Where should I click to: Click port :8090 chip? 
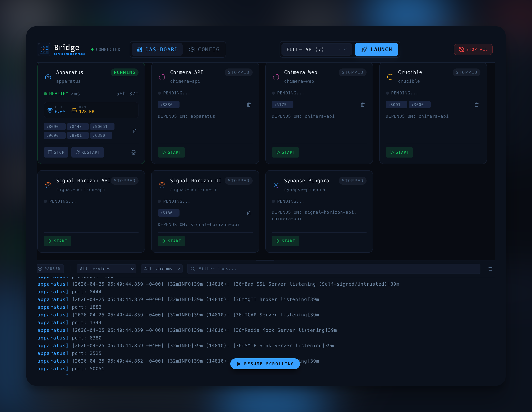(x=55, y=127)
